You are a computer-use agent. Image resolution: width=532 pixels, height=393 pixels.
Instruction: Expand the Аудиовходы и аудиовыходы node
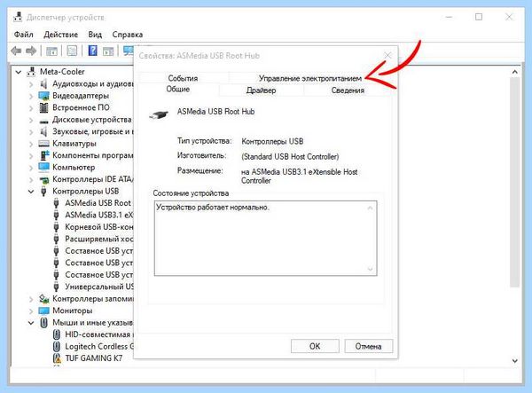[31, 83]
